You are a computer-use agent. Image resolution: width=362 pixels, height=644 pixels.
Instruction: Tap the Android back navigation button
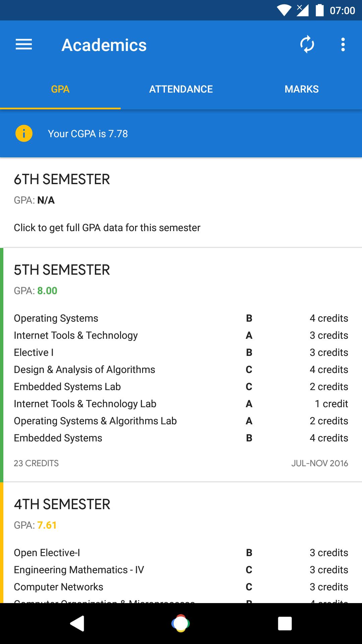[x=77, y=624]
